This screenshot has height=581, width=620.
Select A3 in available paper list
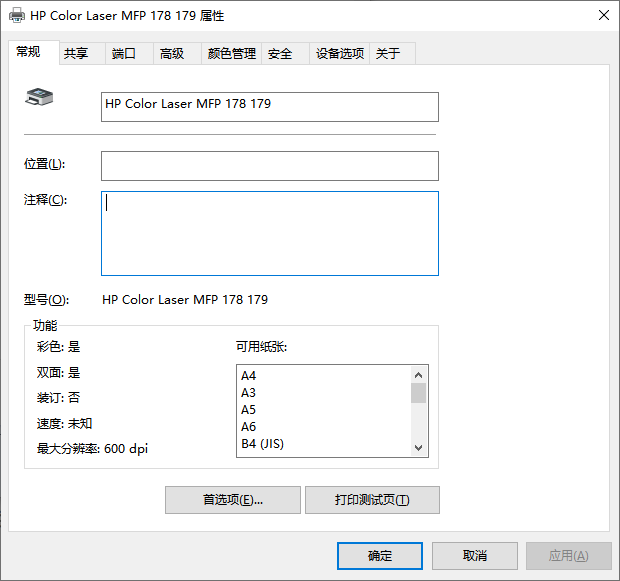click(x=324, y=392)
